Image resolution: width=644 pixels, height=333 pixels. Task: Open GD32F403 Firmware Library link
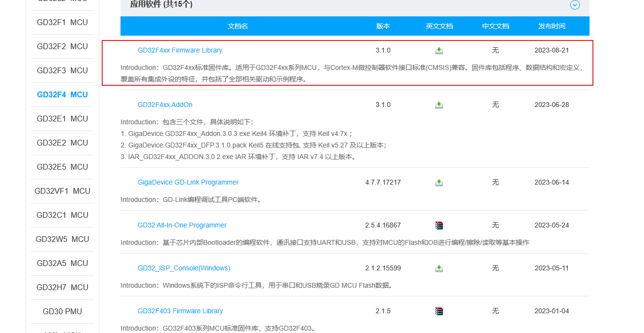(x=180, y=311)
